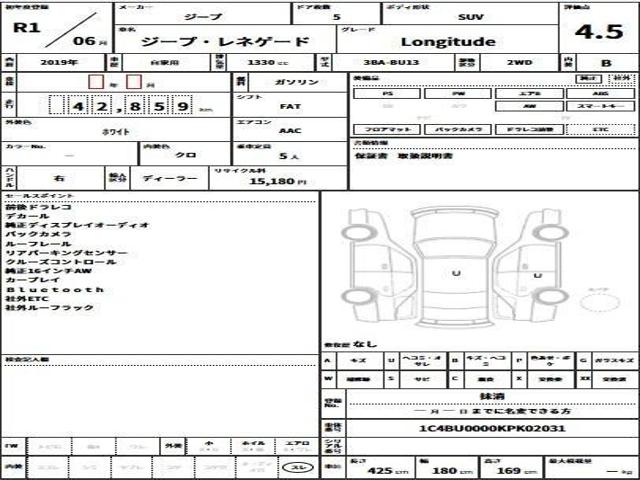640x480 pixels.
Task: Toggle the PW equipment box
Action: 458,93
